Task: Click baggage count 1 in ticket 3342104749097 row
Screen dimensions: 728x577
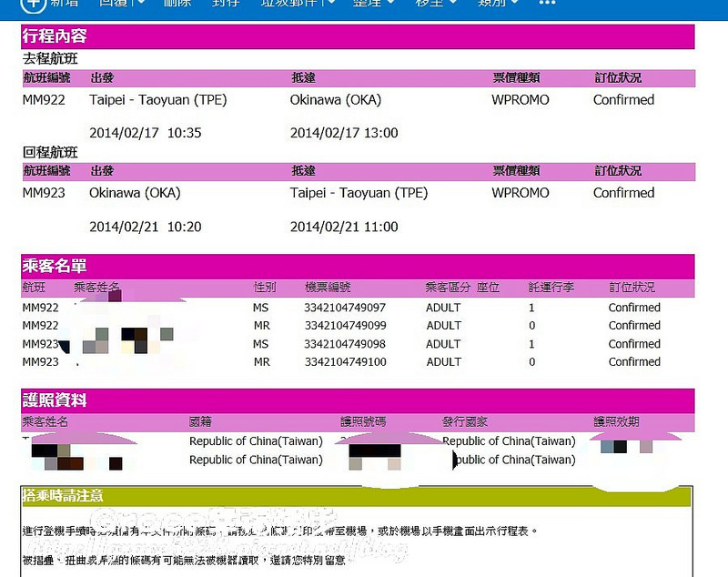Action: (x=531, y=308)
